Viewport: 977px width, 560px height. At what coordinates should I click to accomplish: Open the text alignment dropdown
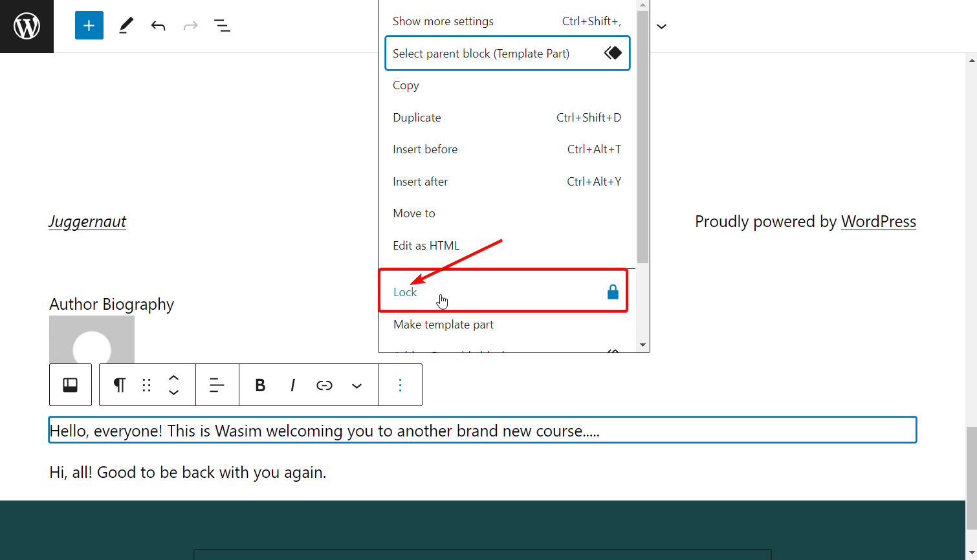(217, 385)
